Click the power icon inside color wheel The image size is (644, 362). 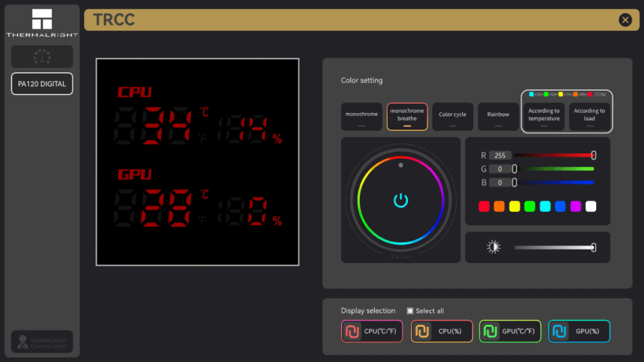tap(401, 200)
